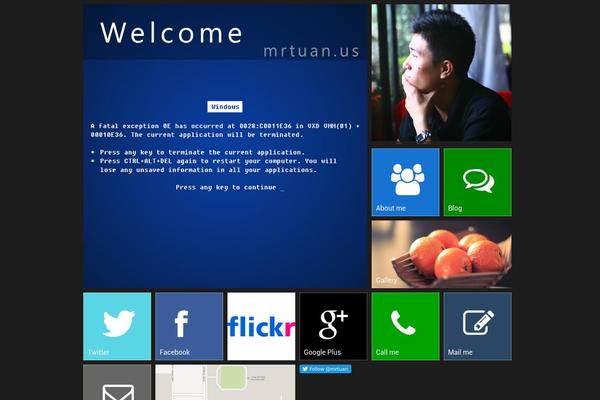Viewport: 600px width, 400px height.
Task: Click the mrtuan.us site name
Action: (x=311, y=51)
